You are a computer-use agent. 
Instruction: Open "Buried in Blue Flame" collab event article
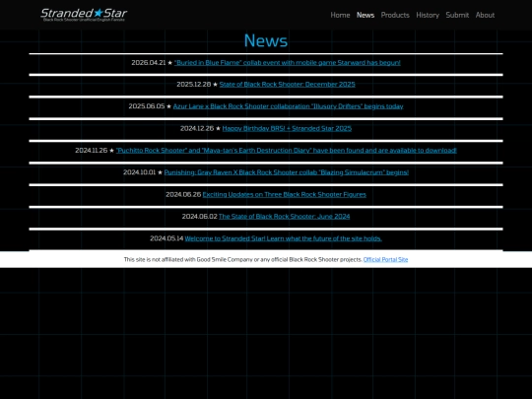(288, 63)
